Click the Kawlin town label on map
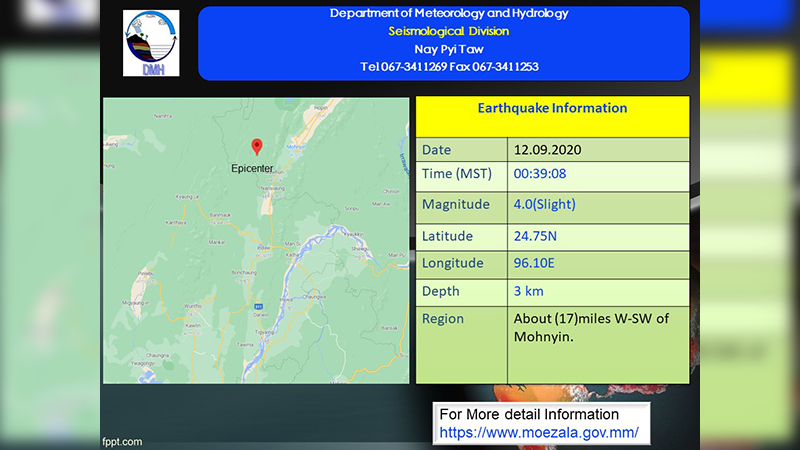 click(x=193, y=326)
